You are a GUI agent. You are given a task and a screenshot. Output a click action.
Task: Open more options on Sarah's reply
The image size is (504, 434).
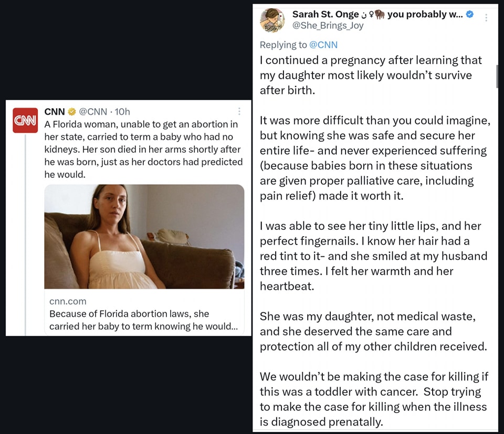point(486,17)
